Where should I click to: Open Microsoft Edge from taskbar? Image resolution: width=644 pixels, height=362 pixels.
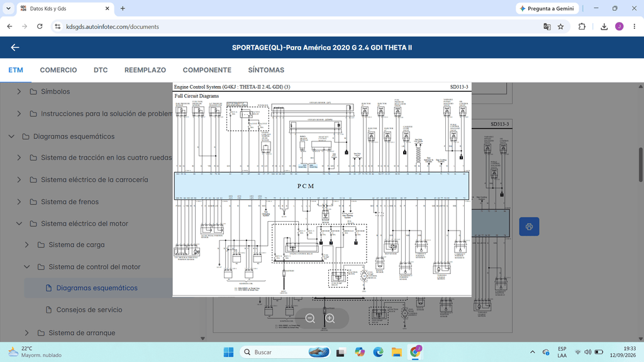tap(378, 352)
